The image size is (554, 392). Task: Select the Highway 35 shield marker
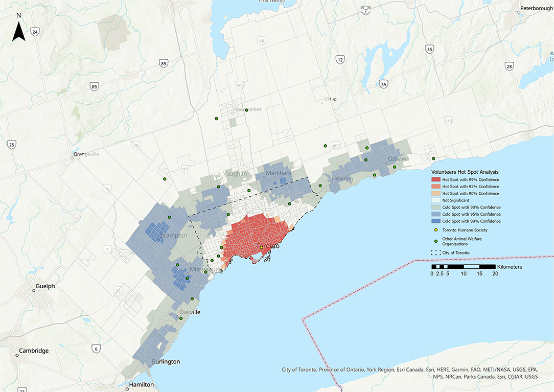[x=430, y=49]
